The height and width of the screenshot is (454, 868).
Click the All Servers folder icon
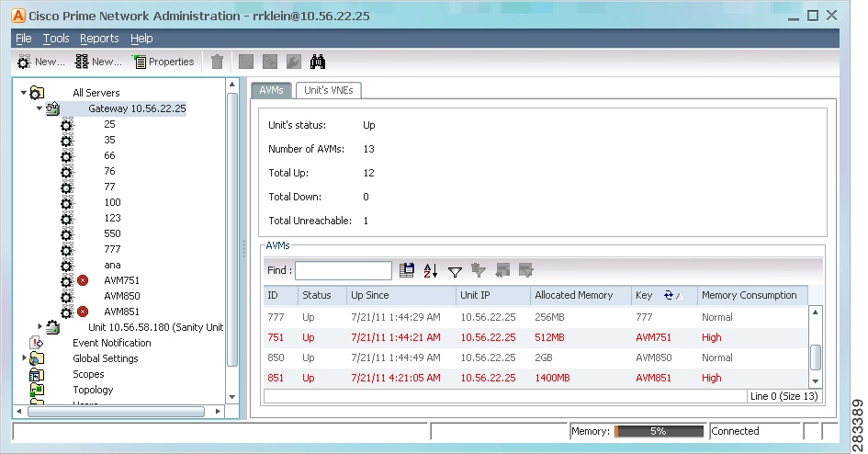coord(37,93)
